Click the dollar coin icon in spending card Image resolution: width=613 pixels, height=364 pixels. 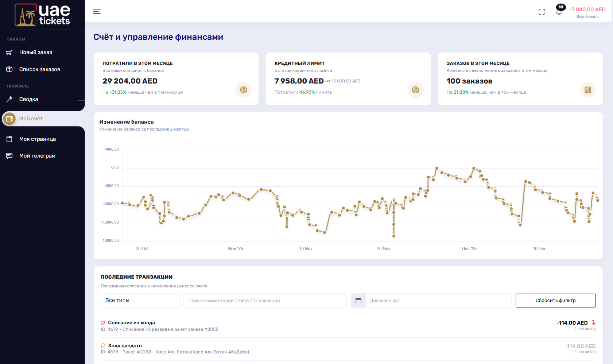pyautogui.click(x=244, y=90)
